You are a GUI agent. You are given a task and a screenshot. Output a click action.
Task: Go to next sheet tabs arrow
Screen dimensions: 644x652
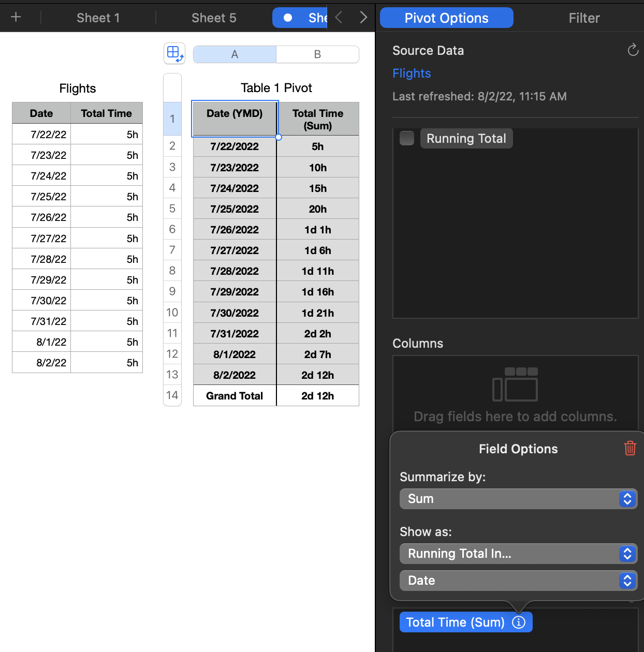[363, 18]
